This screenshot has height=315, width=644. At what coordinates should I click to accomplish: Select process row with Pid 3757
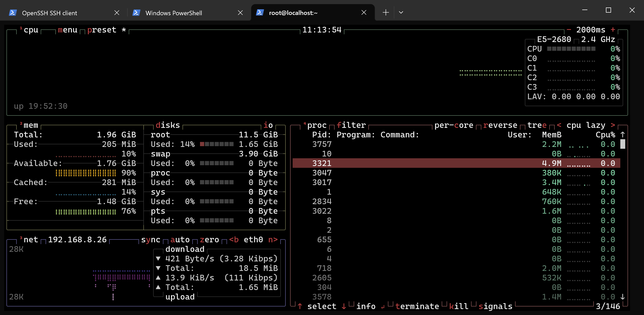point(456,144)
